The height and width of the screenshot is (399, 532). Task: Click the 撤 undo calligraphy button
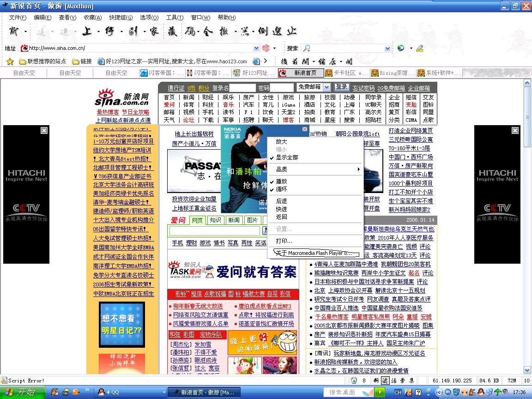point(224,31)
